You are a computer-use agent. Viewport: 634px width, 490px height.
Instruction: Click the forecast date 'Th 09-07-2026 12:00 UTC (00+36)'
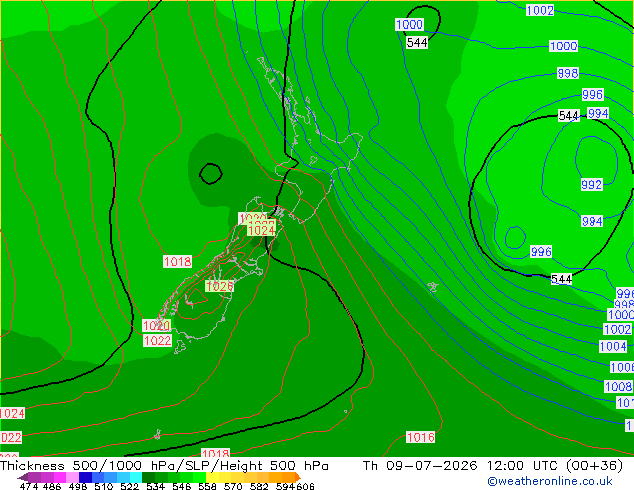(493, 466)
